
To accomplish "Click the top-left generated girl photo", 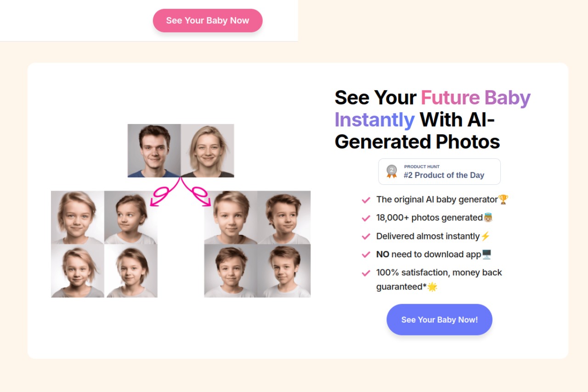I will click(78, 217).
